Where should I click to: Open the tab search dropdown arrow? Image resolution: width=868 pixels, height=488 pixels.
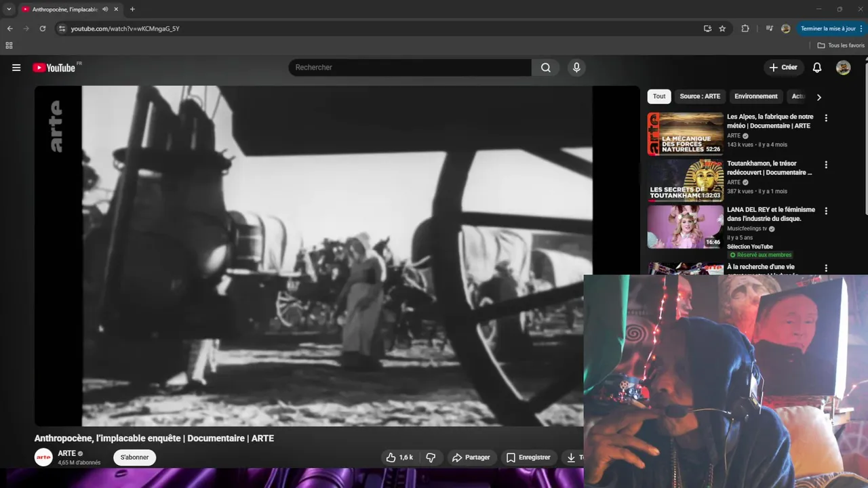pos(8,9)
